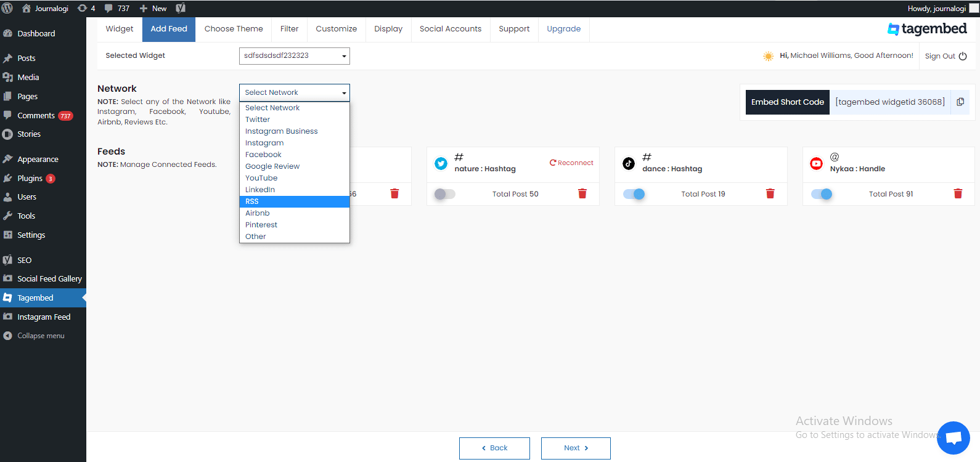Viewport: 980px width, 462px height.
Task: Open the live chat bubble
Action: point(953,438)
